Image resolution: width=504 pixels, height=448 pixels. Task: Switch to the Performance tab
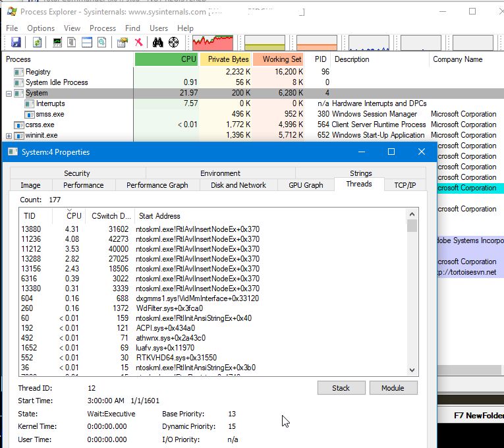(x=83, y=185)
